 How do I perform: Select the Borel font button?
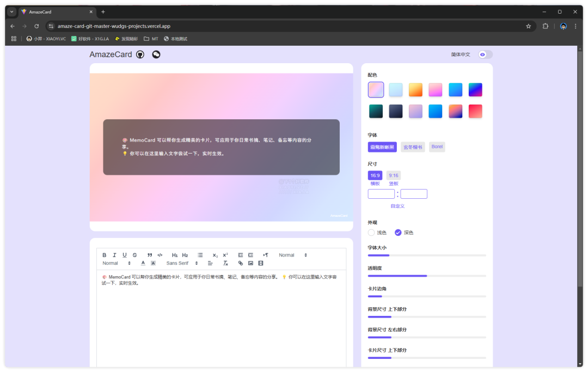click(x=437, y=147)
